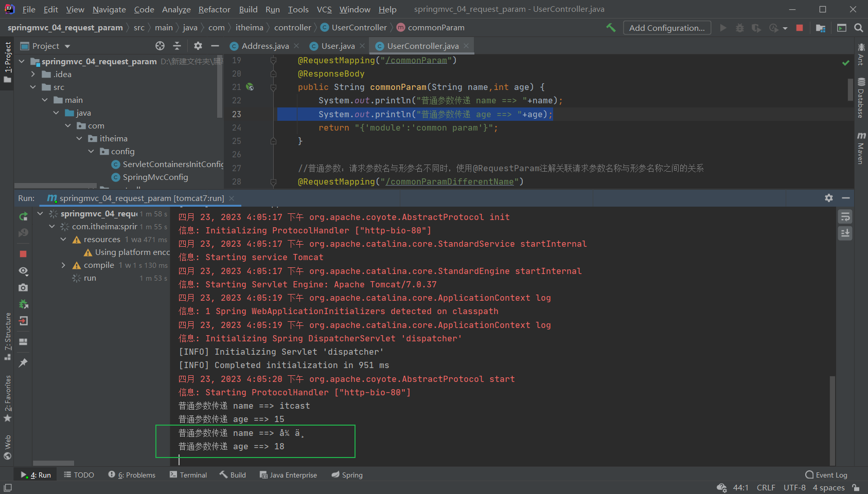Viewport: 868px width, 494px height.
Task: Open the Database tool window
Action: click(861, 98)
